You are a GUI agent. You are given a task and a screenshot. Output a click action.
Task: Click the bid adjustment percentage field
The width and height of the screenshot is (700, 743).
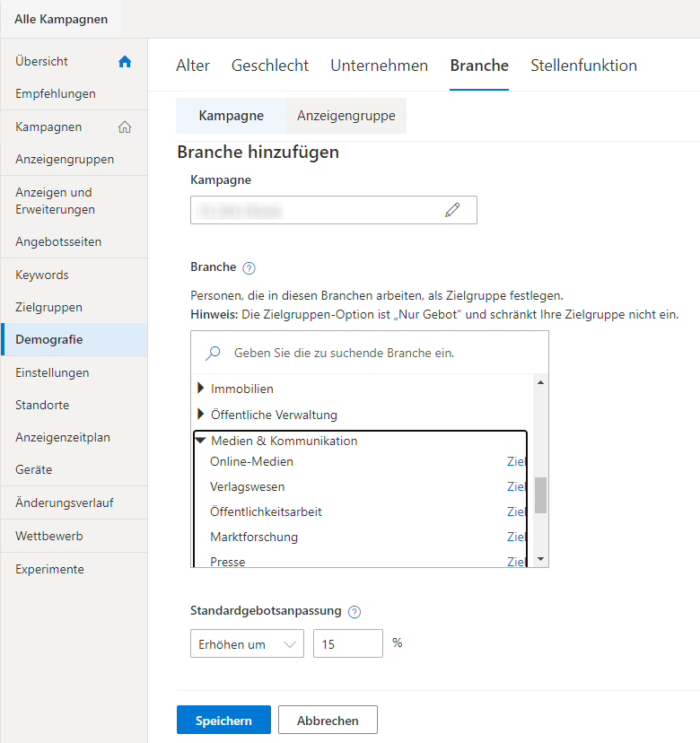348,643
